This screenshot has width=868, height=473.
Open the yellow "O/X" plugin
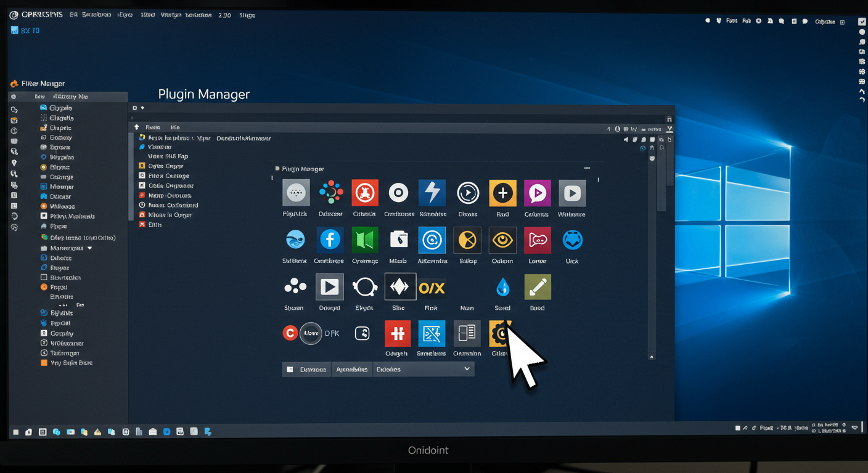[x=432, y=288]
